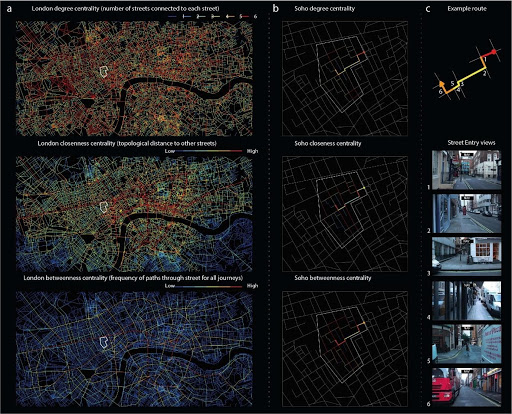512x414 pixels.
Task: Select the "Soho degree centrality" heading
Action: pyautogui.click(x=324, y=8)
